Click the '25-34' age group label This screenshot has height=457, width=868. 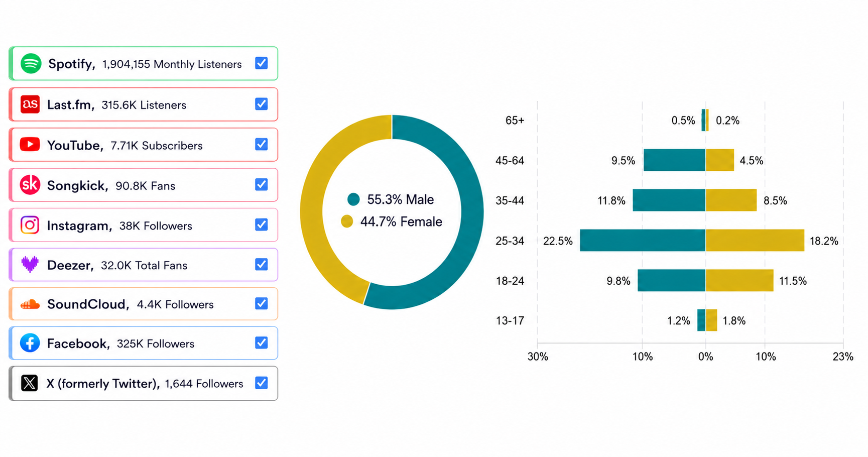point(510,241)
